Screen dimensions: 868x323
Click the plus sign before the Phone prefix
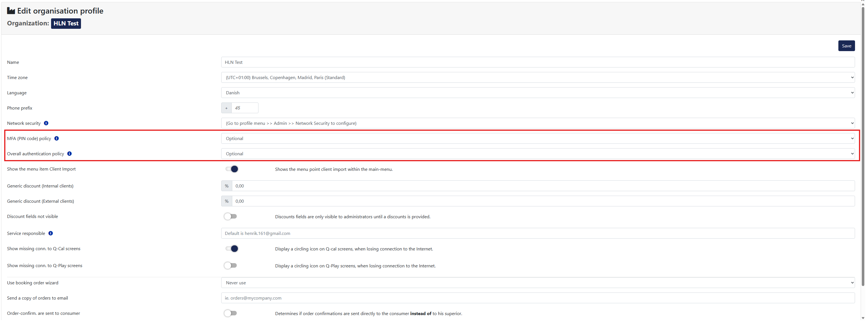(x=226, y=108)
